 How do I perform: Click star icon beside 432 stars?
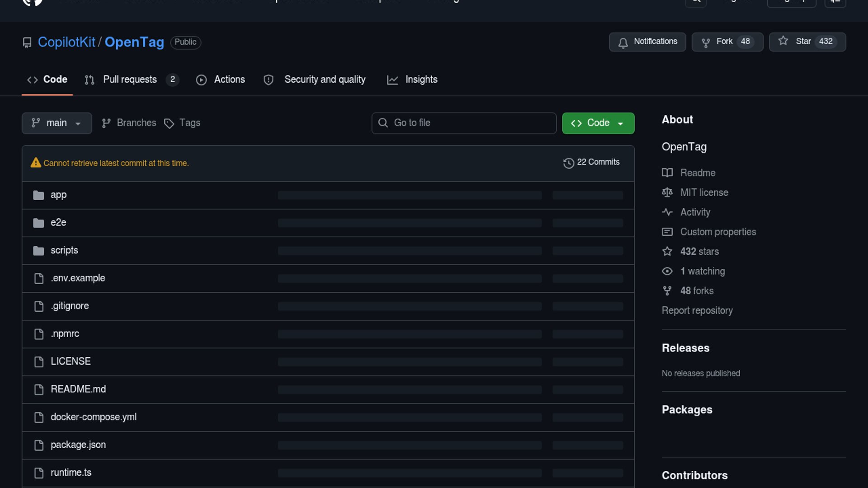click(667, 251)
